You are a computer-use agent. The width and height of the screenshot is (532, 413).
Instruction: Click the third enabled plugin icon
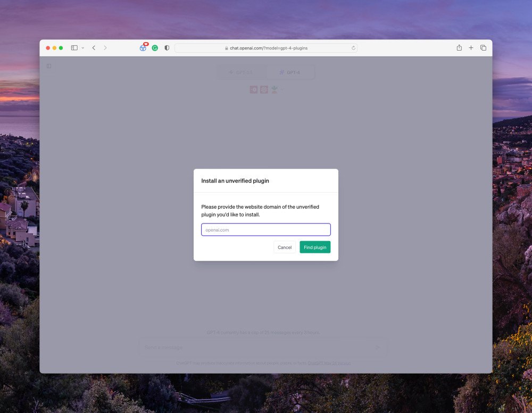[274, 89]
